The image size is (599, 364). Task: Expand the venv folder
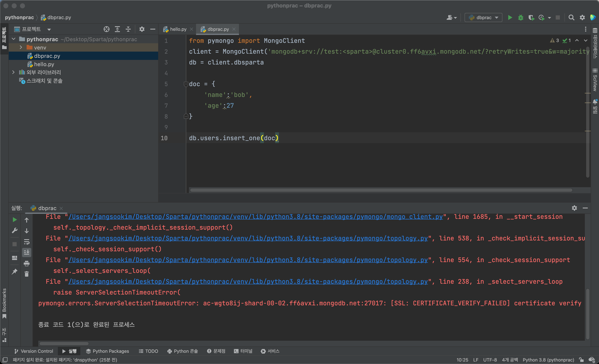pos(21,47)
